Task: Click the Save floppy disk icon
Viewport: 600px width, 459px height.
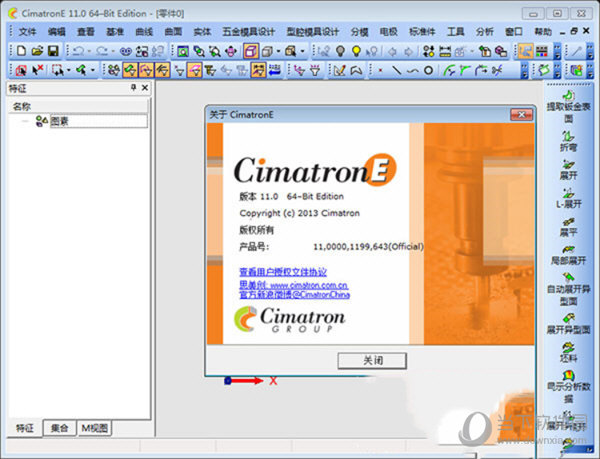Action: pyautogui.click(x=53, y=51)
